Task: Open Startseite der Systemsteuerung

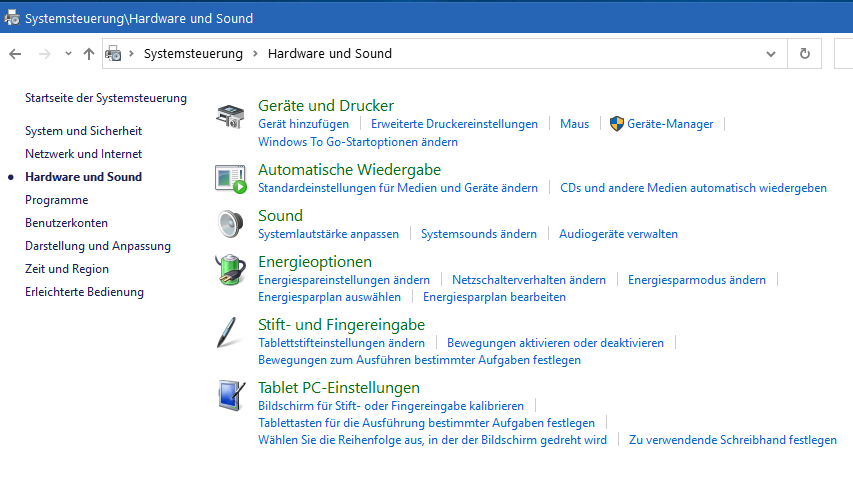Action: click(105, 98)
